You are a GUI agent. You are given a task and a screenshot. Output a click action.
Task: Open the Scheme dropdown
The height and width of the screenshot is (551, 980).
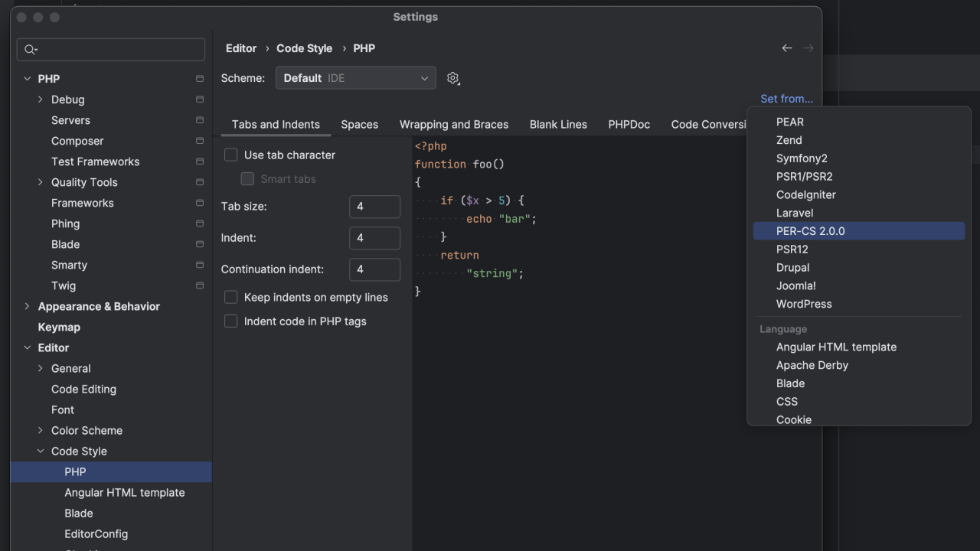click(x=355, y=78)
